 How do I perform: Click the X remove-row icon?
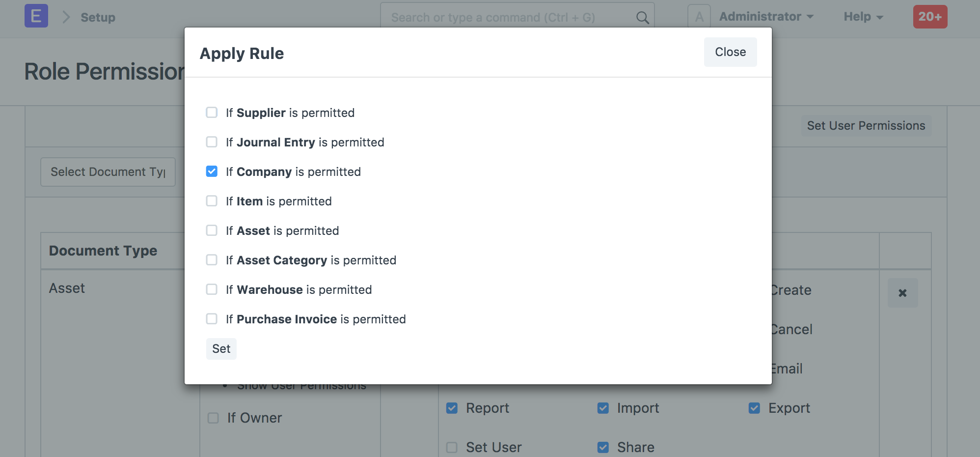(x=902, y=293)
